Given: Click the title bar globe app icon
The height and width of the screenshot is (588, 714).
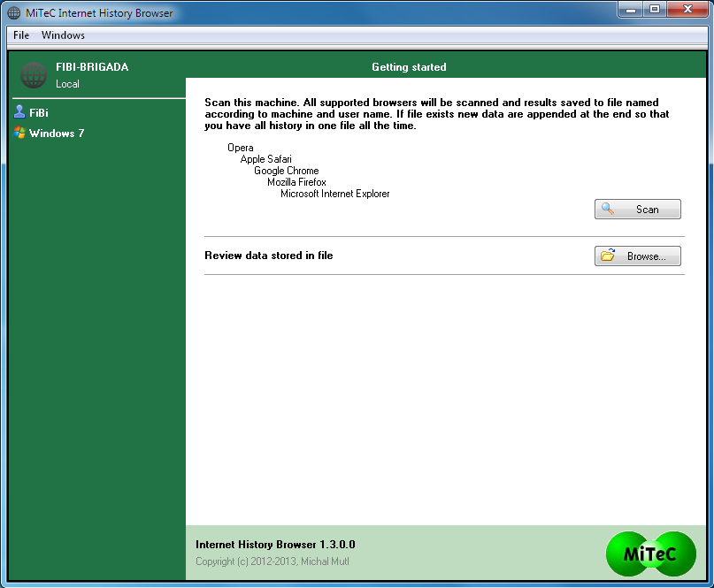Looking at the screenshot, I should 14,12.
